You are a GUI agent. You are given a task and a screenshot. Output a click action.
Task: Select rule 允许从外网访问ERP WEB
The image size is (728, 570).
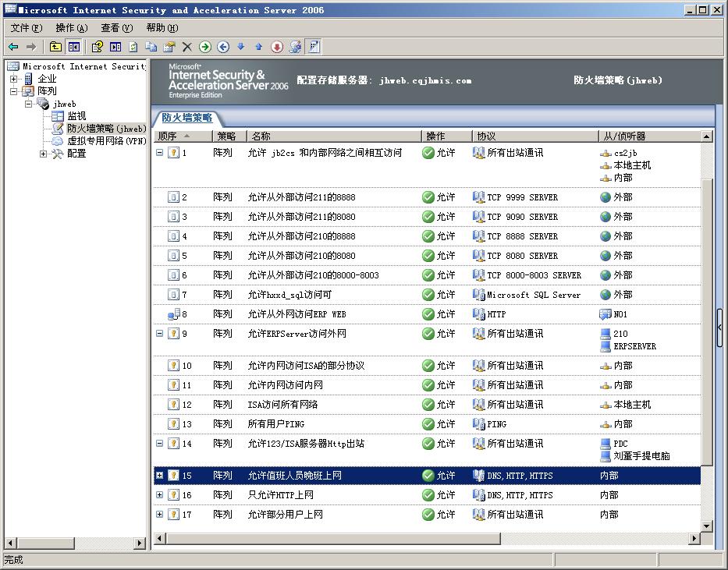click(427, 314)
